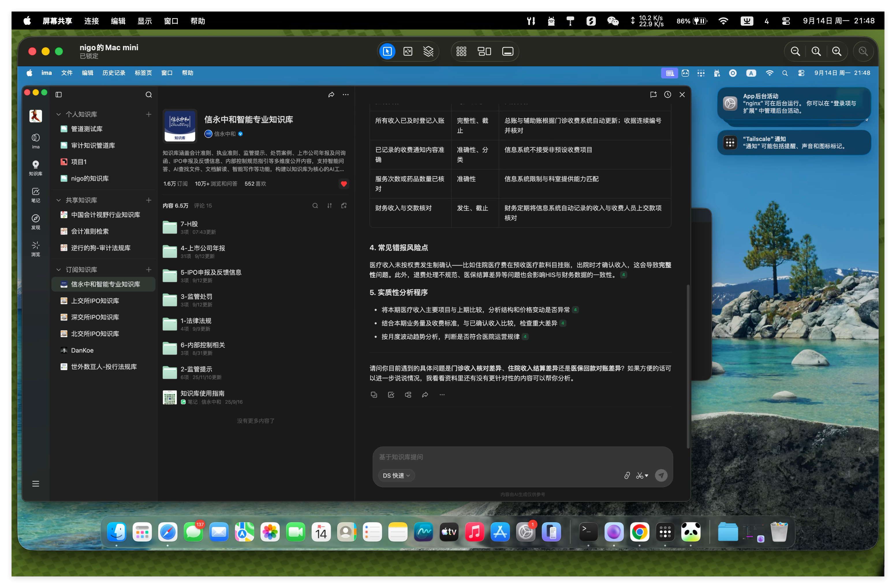Screen dimensions: 896x588
Task: Click the send message button
Action: (661, 475)
